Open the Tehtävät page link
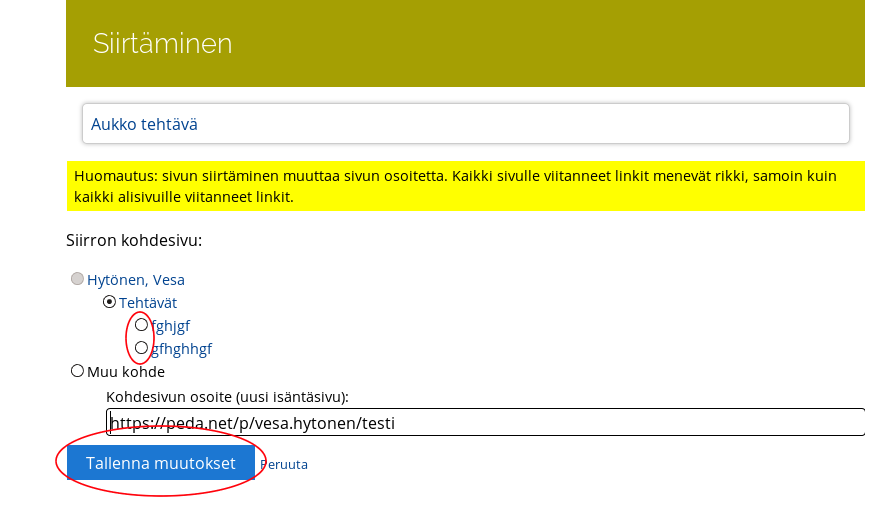896x512 pixels. pyautogui.click(x=148, y=303)
